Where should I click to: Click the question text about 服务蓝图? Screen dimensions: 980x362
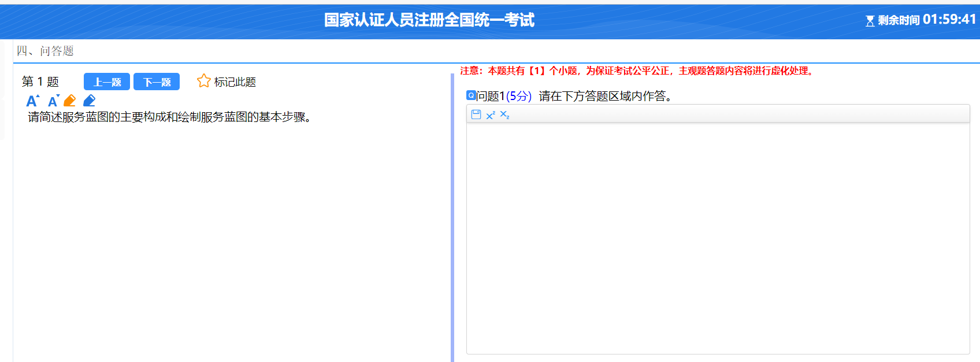point(170,117)
